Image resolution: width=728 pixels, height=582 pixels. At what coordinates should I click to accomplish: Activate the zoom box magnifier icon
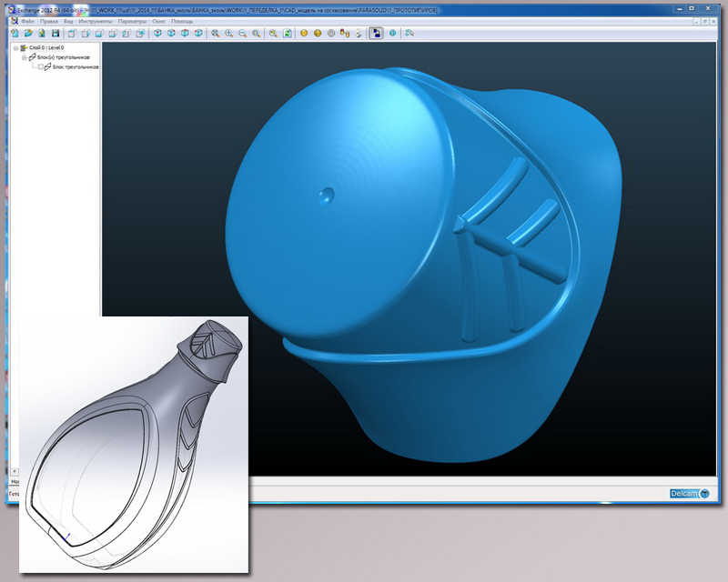(x=256, y=33)
